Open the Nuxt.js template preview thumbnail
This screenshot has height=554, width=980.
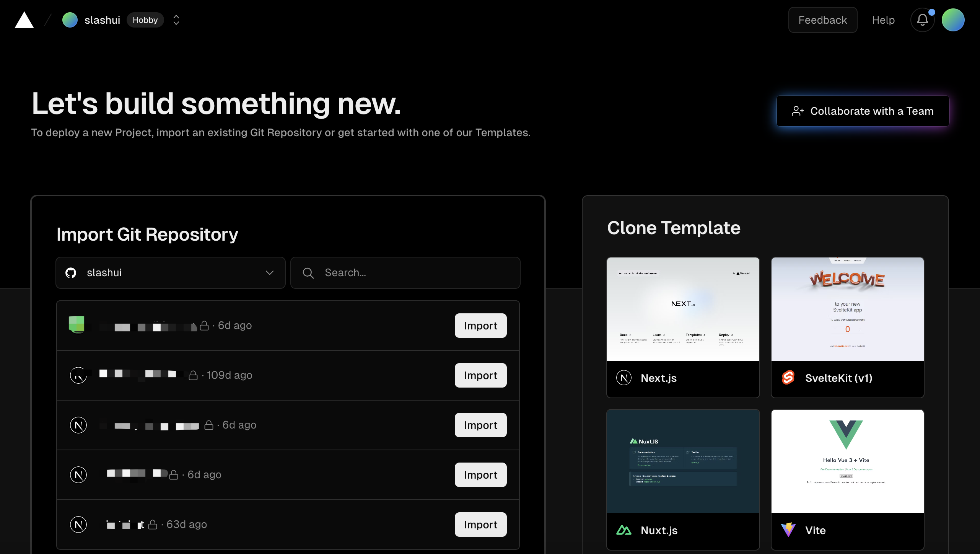click(683, 461)
